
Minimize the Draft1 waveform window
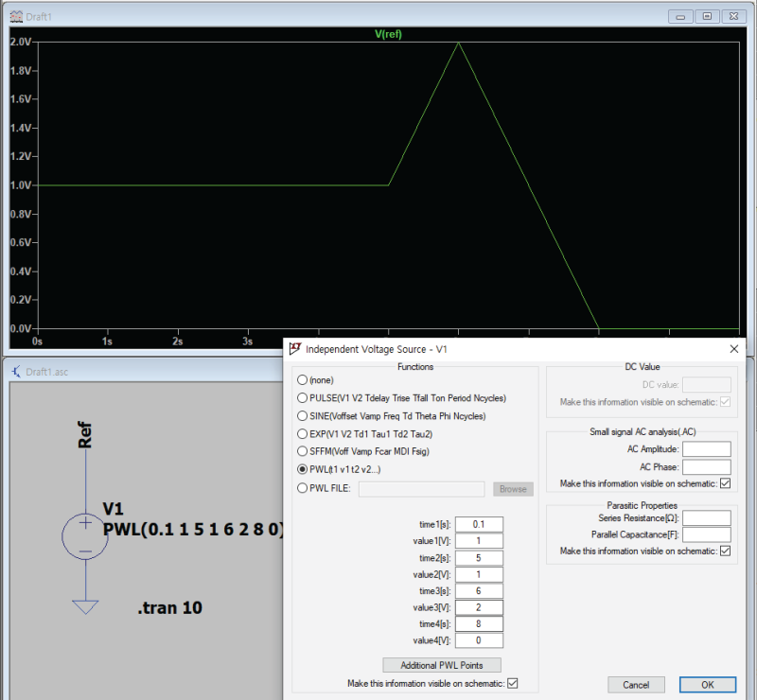pyautogui.click(x=681, y=16)
